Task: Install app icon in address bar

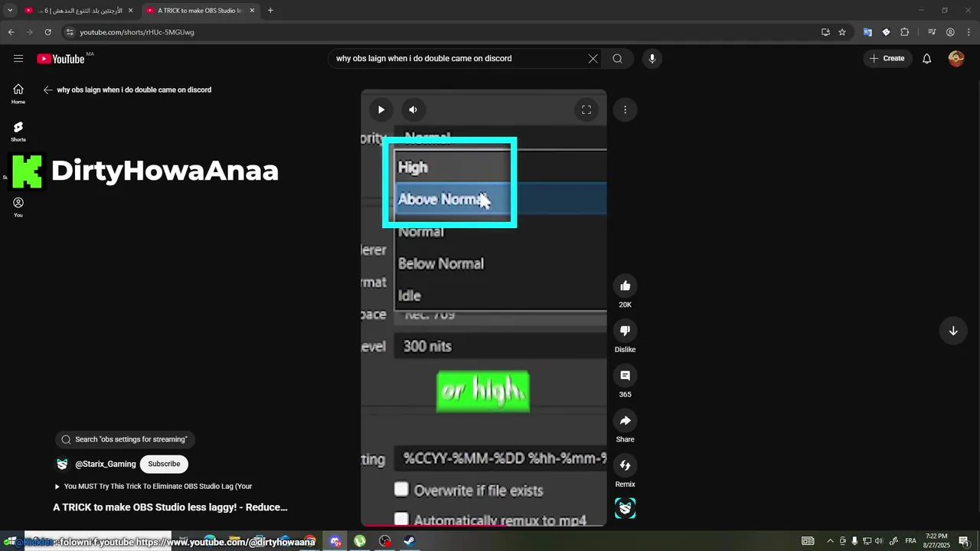Action: (x=825, y=32)
